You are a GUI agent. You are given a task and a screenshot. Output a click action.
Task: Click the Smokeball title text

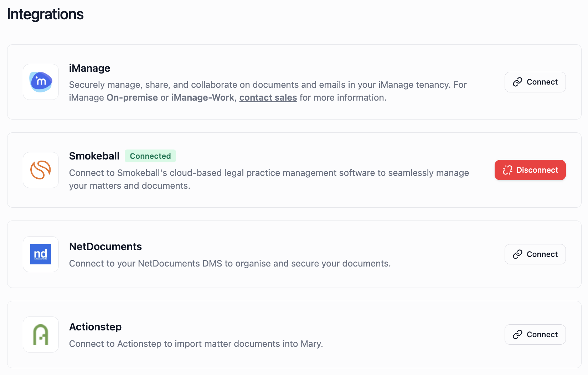pyautogui.click(x=94, y=156)
